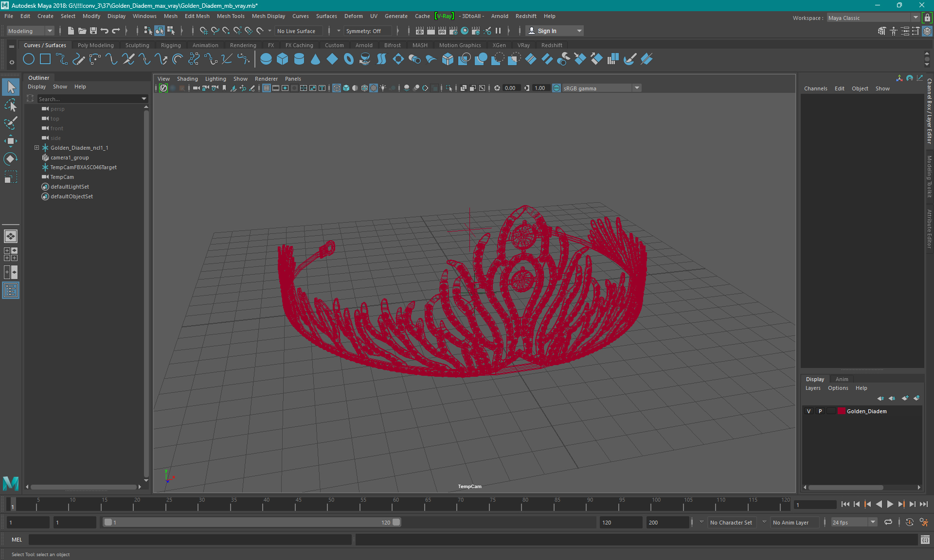
Task: Click the script editor icon
Action: 925,540
